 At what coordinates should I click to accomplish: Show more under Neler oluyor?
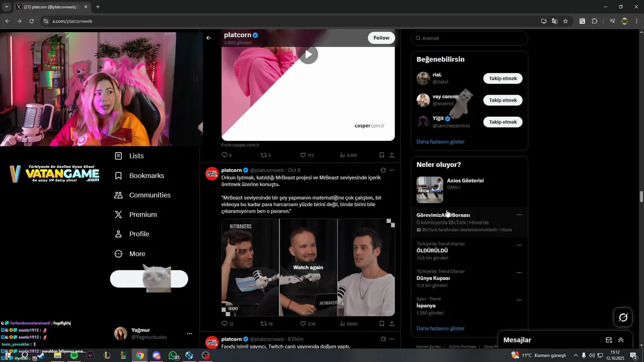(440, 328)
